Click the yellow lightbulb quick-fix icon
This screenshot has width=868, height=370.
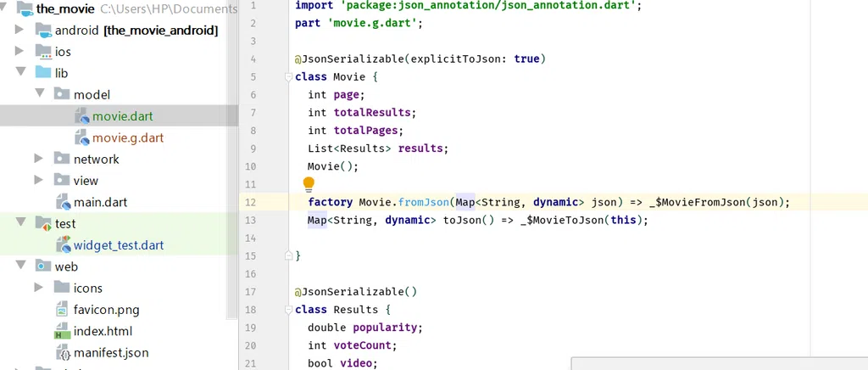click(309, 184)
